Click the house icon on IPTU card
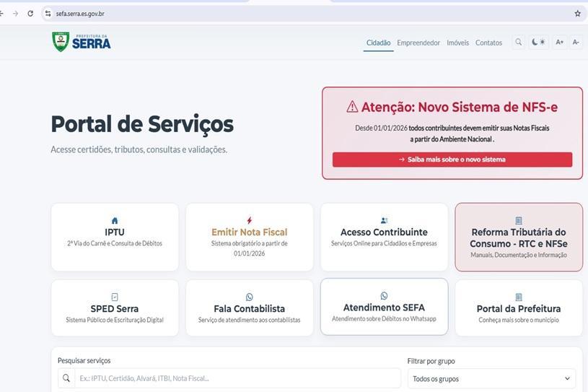The image size is (588, 392). pyautogui.click(x=115, y=221)
